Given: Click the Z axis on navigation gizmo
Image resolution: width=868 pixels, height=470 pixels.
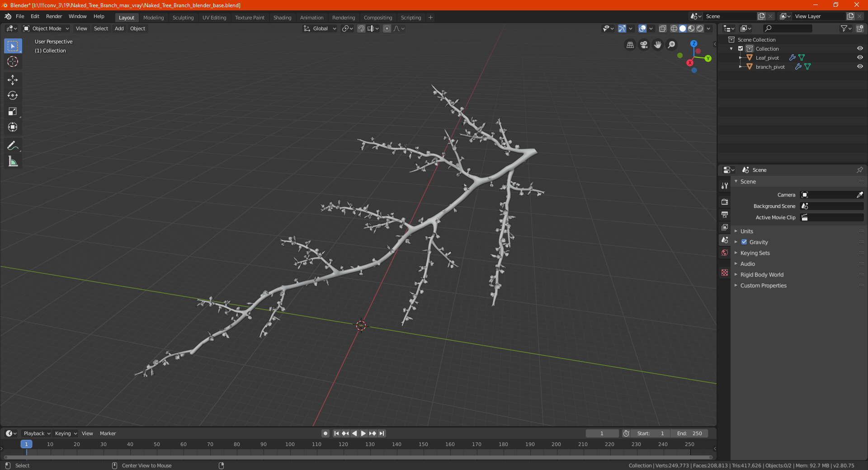Looking at the screenshot, I should coord(693,44).
